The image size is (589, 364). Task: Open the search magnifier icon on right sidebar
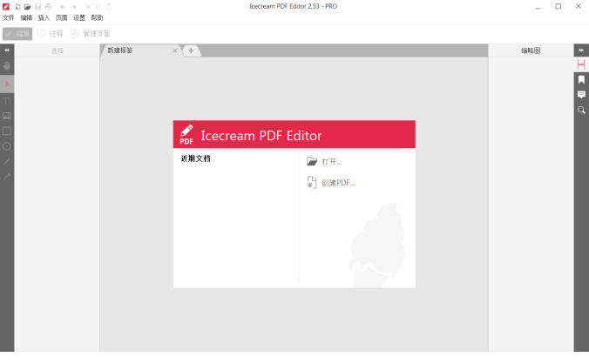581,110
